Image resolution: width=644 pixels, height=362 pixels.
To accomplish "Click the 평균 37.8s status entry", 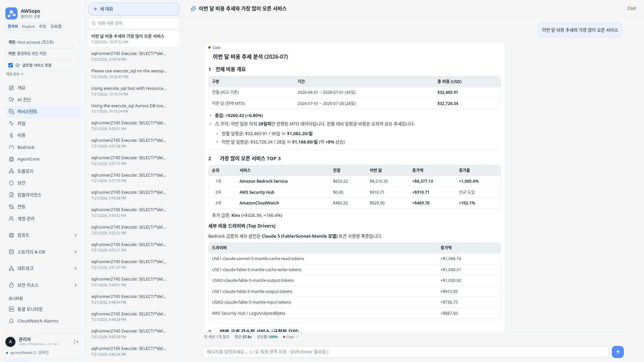I will tap(243, 337).
